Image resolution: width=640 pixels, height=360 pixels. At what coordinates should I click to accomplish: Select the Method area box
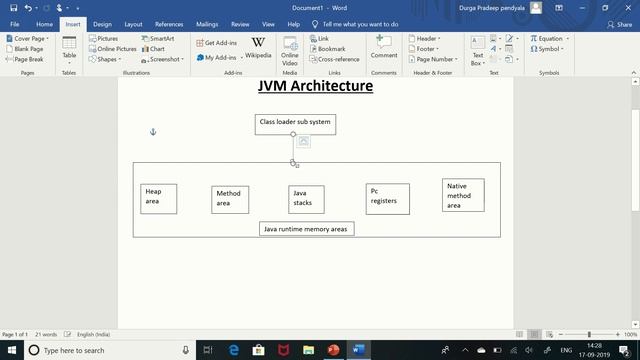(230, 200)
